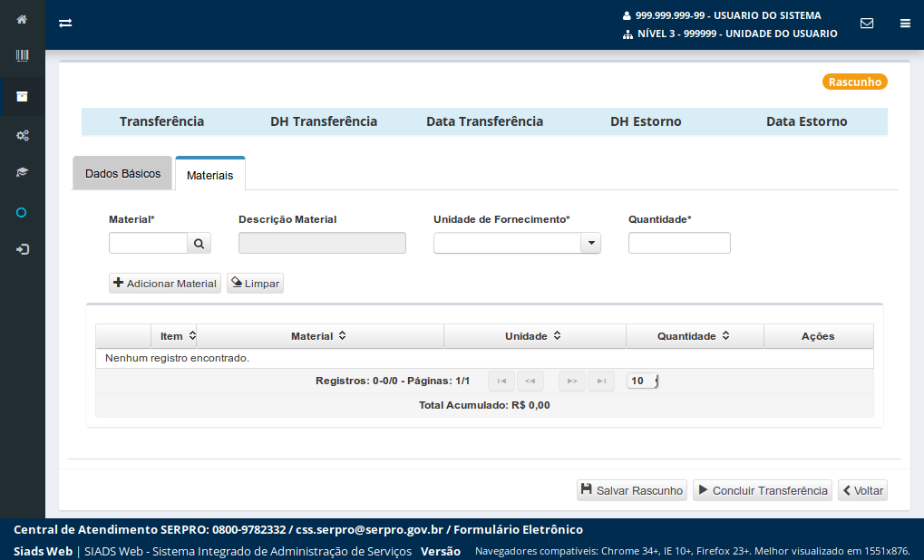The image size is (924, 560).
Task: Select the Materiais tab
Action: pos(210,175)
